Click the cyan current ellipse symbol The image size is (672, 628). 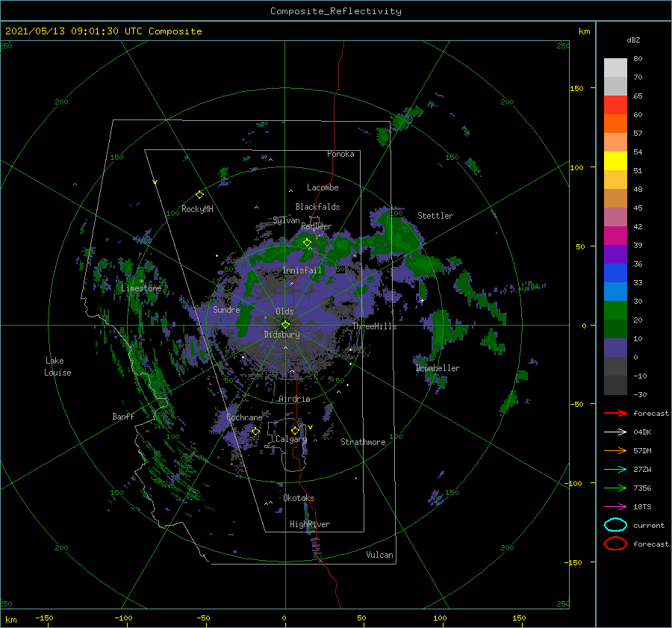615,525
